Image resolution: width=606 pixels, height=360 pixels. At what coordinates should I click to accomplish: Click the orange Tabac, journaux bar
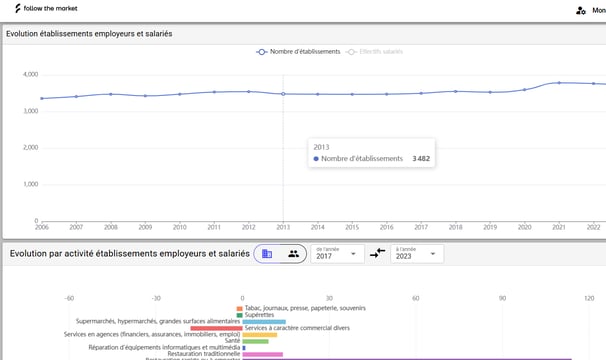pos(240,309)
